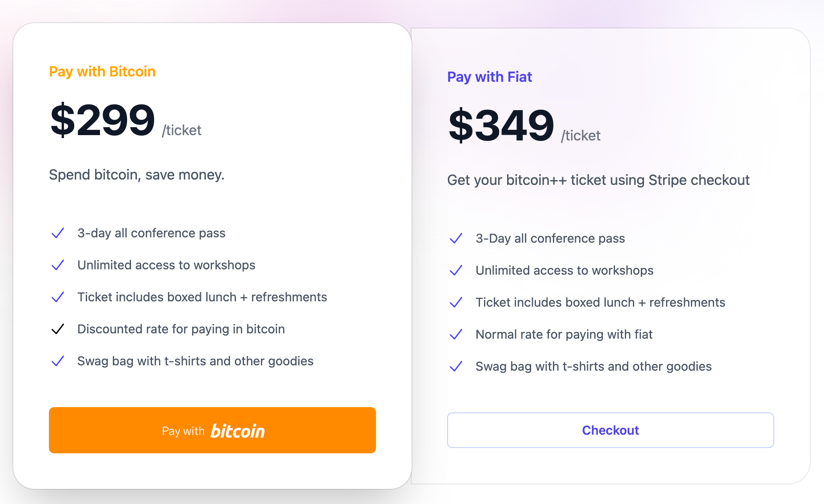Click checkmark next to 3-Day all conference pass
Screen dimensions: 824x504
(x=456, y=238)
